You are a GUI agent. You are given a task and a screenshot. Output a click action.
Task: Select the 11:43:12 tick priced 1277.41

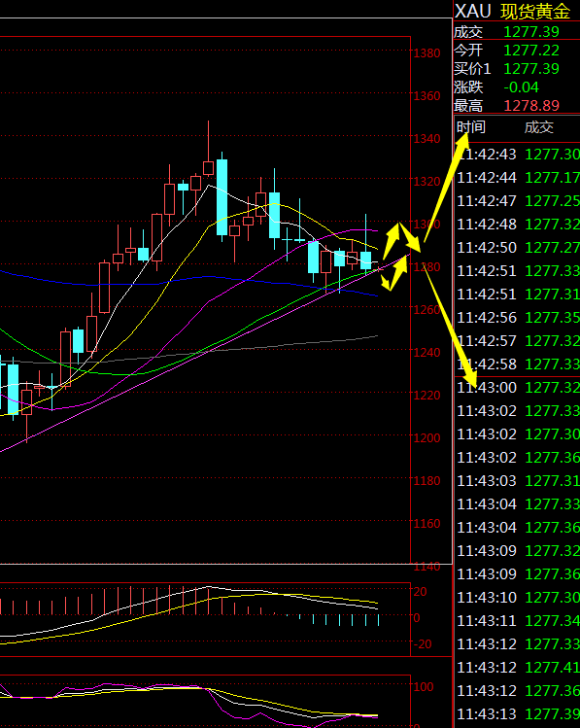518,667
